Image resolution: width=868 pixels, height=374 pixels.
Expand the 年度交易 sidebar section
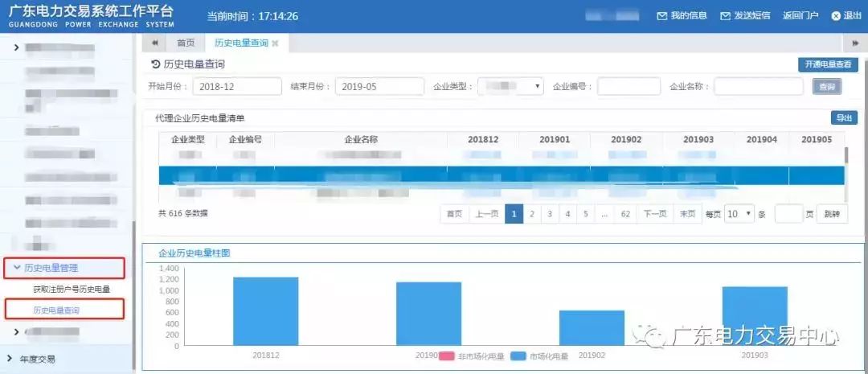[x=36, y=359]
